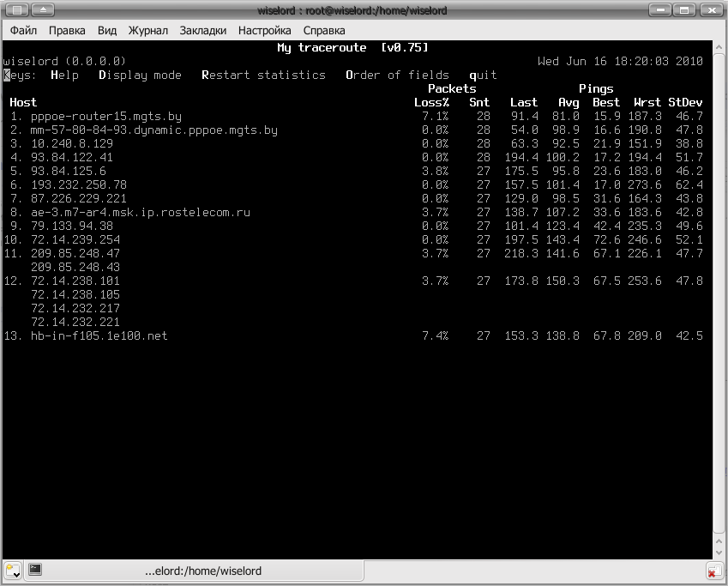Click the Snt column header
This screenshot has width=728, height=586.
point(479,103)
